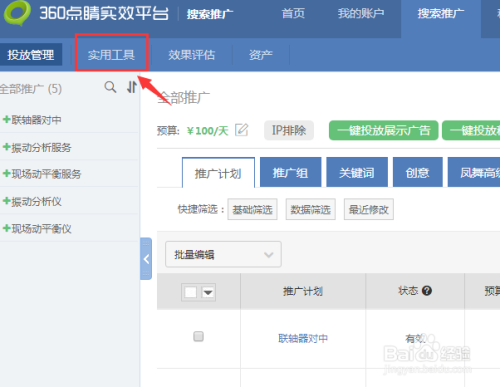Open 联轴器对中 plan link in table
Image resolution: width=500 pixels, height=387 pixels.
pos(303,338)
